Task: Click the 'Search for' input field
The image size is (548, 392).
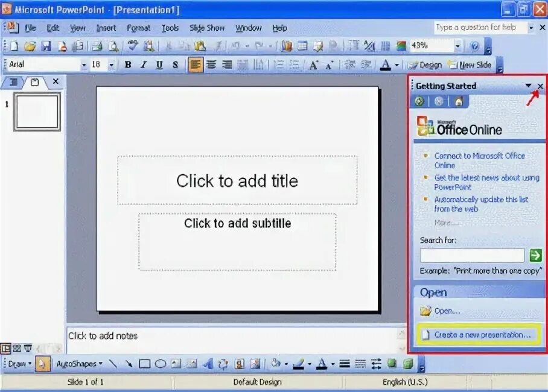Action: click(x=472, y=255)
